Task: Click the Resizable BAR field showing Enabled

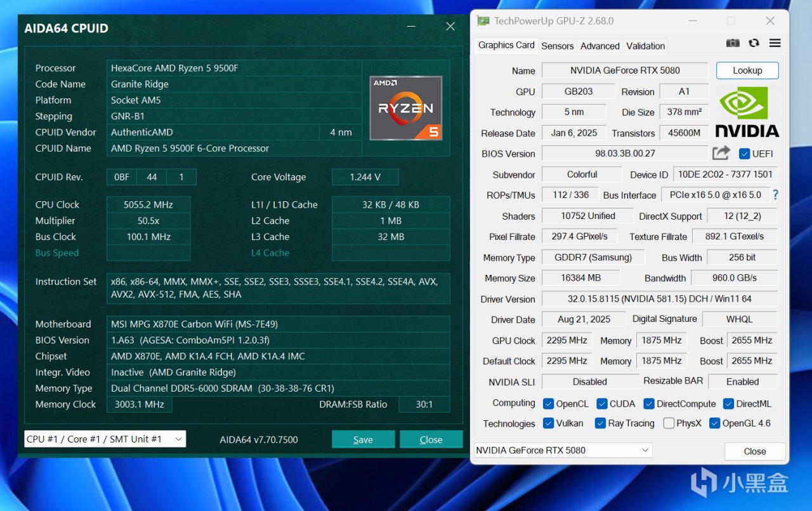Action: (743, 382)
